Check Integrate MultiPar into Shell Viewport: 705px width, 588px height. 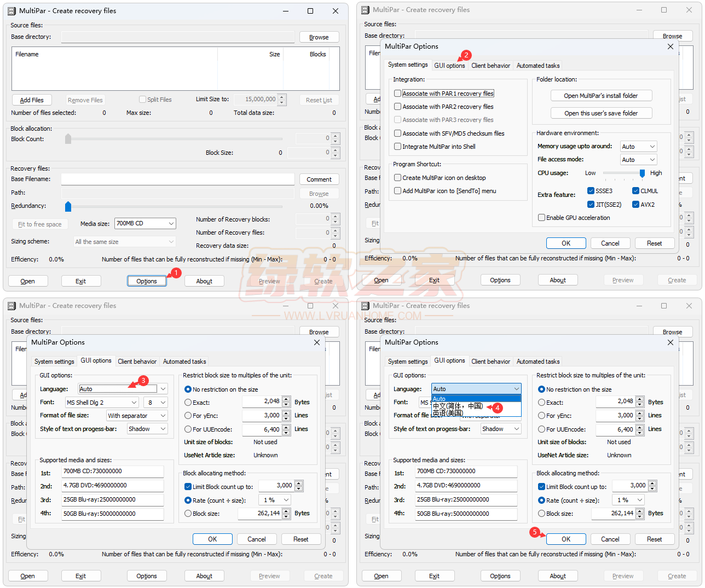coord(398,147)
